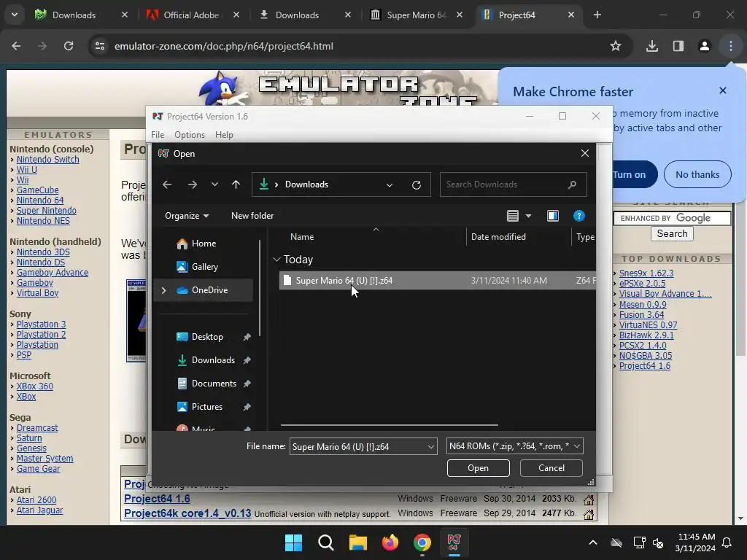
Task: Open the Project64k core1.4_v0.13 link
Action: click(187, 513)
